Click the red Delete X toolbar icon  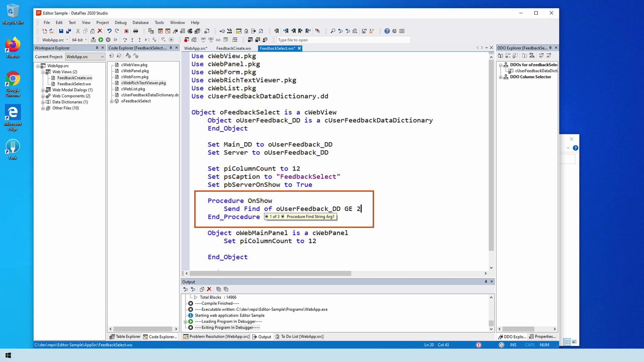[x=100, y=31]
